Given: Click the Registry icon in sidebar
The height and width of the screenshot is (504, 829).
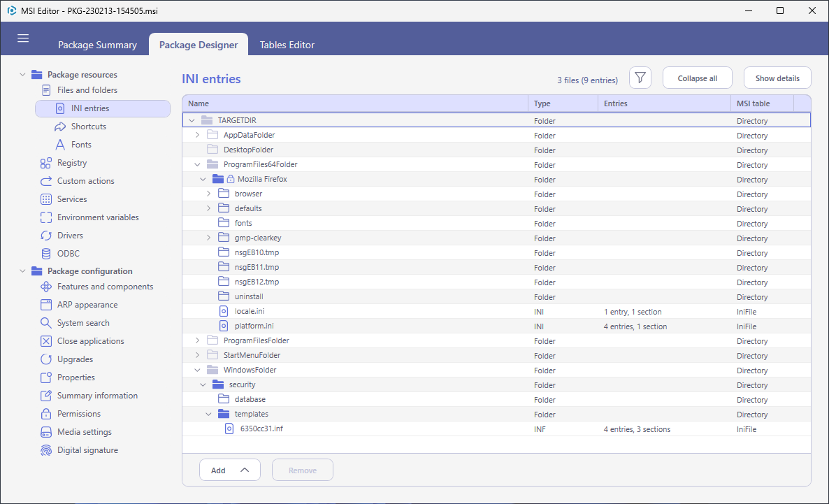Looking at the screenshot, I should coord(46,163).
